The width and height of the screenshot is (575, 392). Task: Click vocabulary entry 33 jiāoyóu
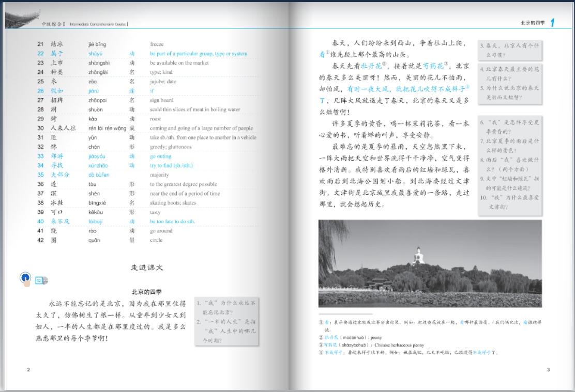pyautogui.click(x=97, y=156)
